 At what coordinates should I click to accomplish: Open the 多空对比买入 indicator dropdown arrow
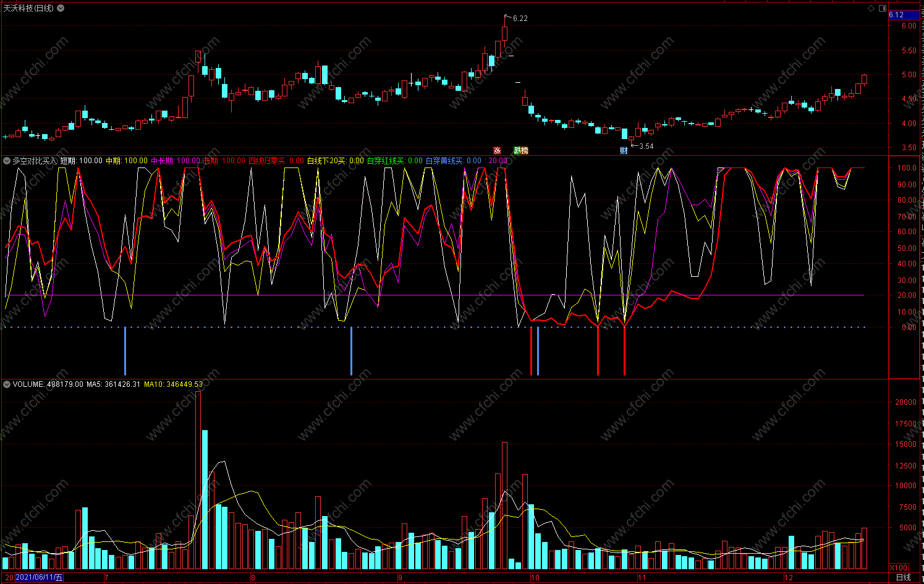tap(7, 161)
